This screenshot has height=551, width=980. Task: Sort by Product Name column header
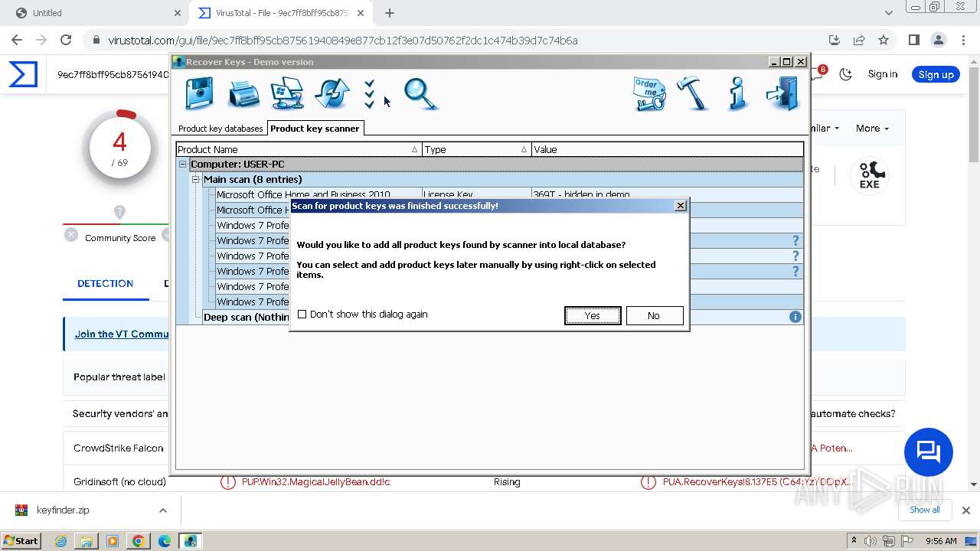coord(299,149)
